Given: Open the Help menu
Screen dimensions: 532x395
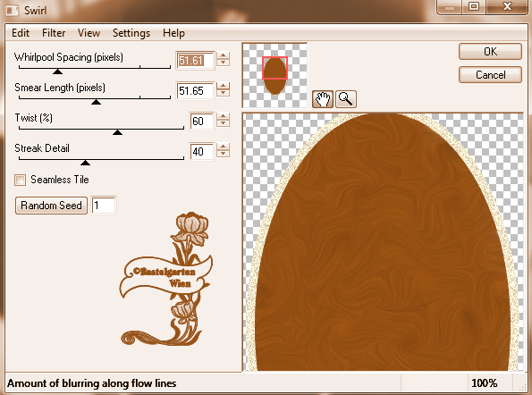Looking at the screenshot, I should tap(173, 33).
